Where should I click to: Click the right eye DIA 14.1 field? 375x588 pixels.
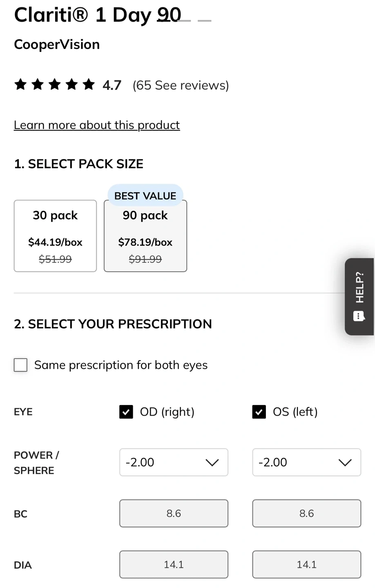174,564
